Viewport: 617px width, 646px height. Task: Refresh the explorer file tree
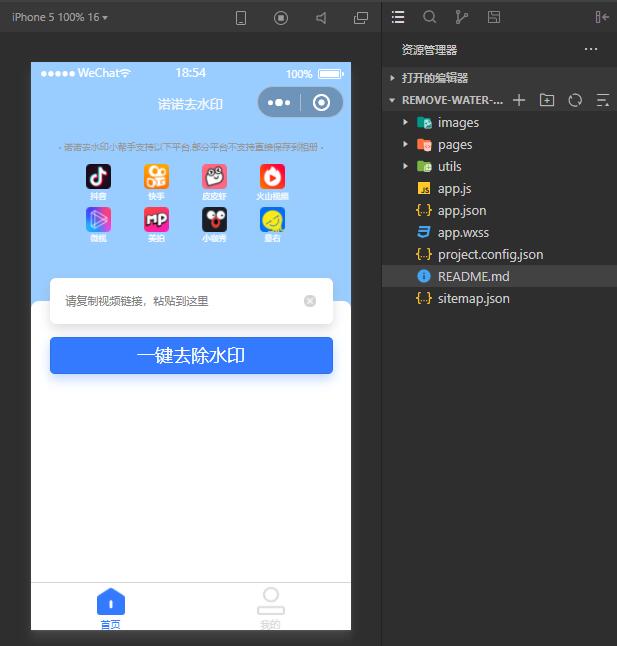click(x=575, y=100)
